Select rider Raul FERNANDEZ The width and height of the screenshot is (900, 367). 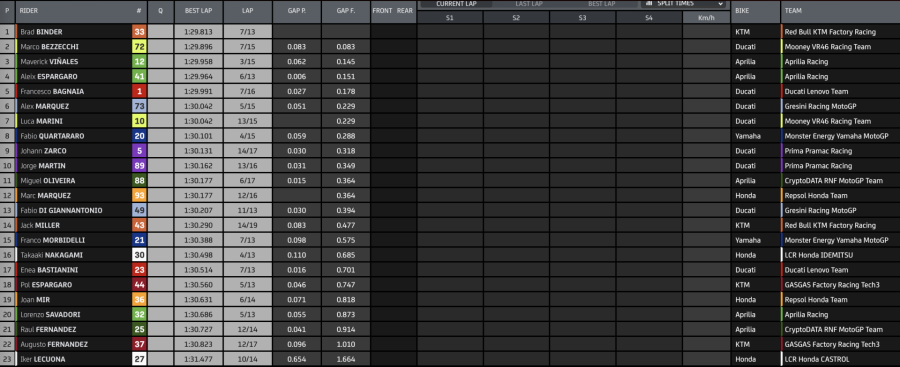[x=48, y=330]
